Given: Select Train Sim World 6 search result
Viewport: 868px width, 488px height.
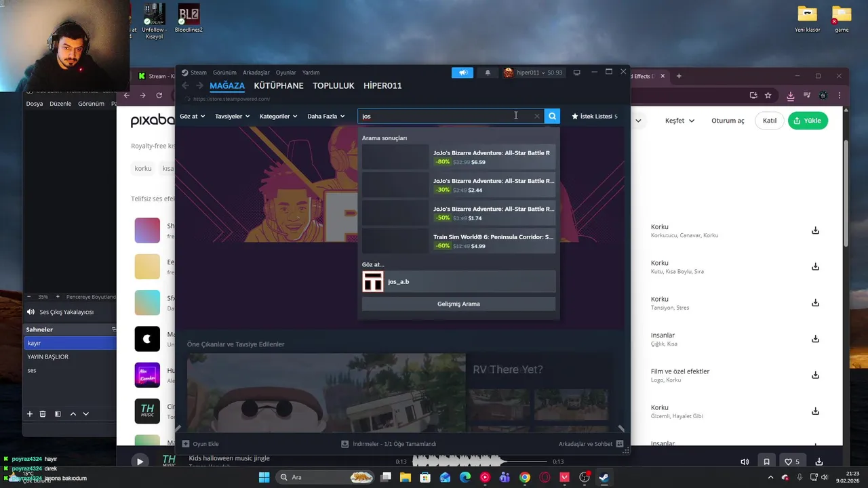Looking at the screenshot, I should (458, 241).
